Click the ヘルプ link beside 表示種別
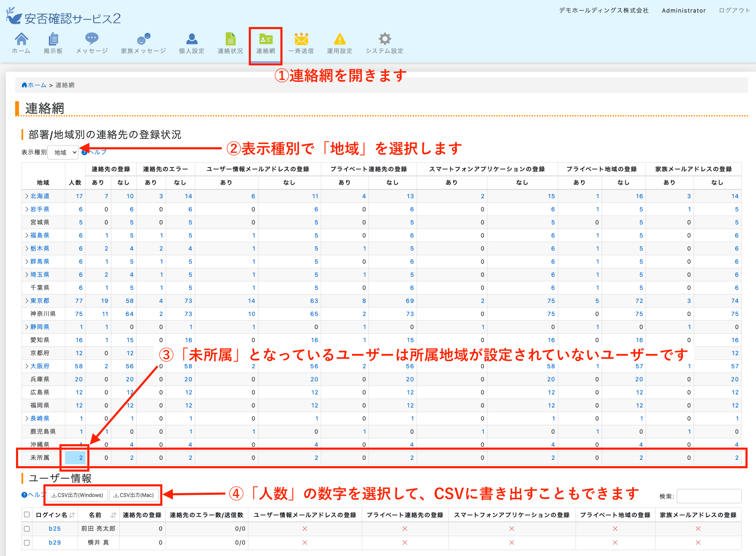This screenshot has width=756, height=556. pyautogui.click(x=97, y=152)
